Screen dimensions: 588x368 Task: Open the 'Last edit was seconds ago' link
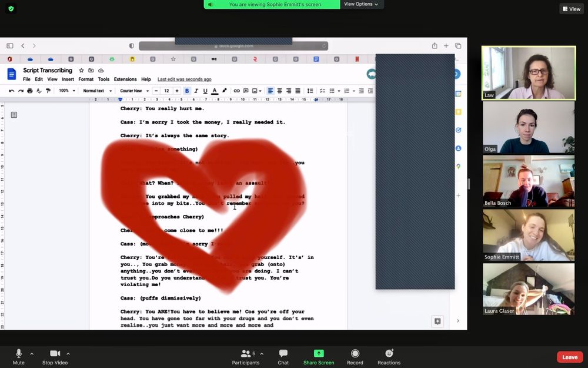tap(184, 79)
